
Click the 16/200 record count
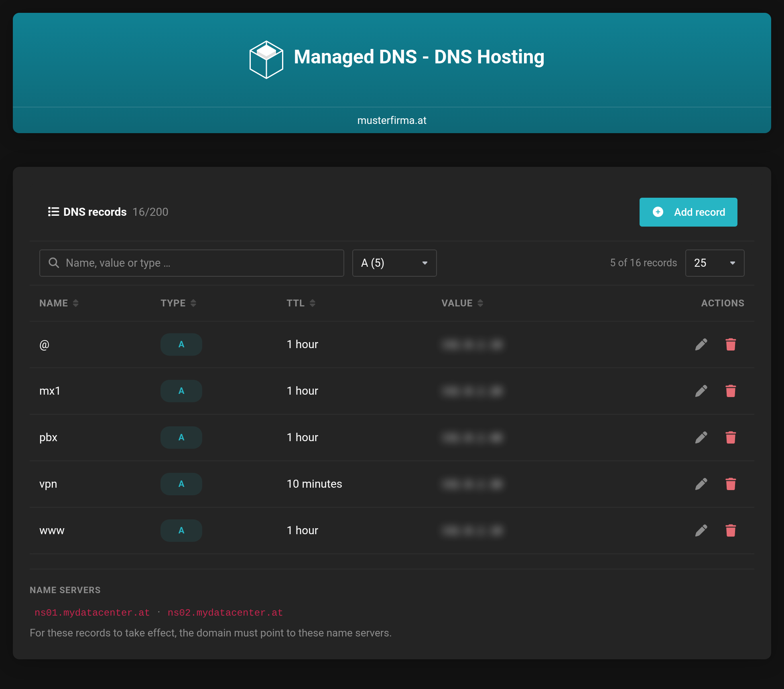pos(150,212)
